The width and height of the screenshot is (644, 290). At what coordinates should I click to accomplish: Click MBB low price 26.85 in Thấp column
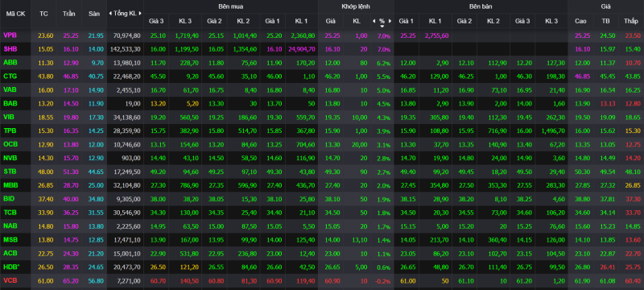633,185
